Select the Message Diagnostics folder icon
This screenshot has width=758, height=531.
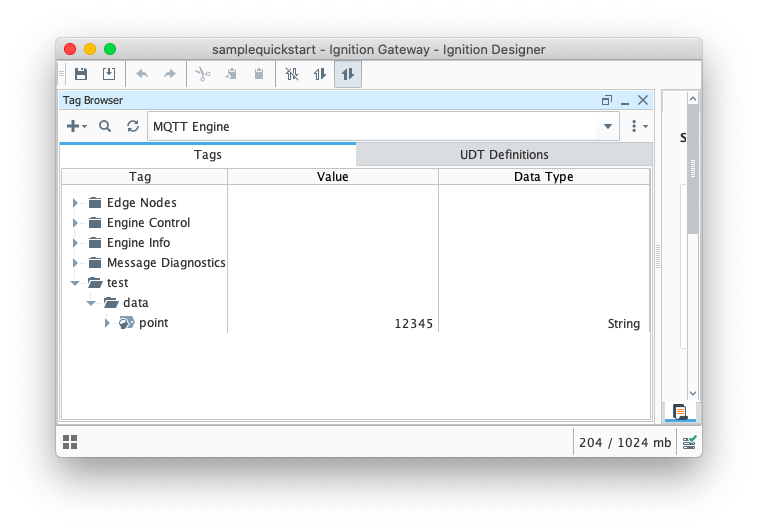pos(95,263)
